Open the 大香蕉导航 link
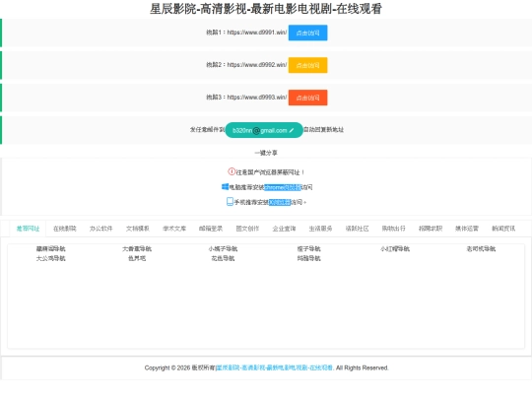The height and width of the screenshot is (399, 532). (137, 248)
